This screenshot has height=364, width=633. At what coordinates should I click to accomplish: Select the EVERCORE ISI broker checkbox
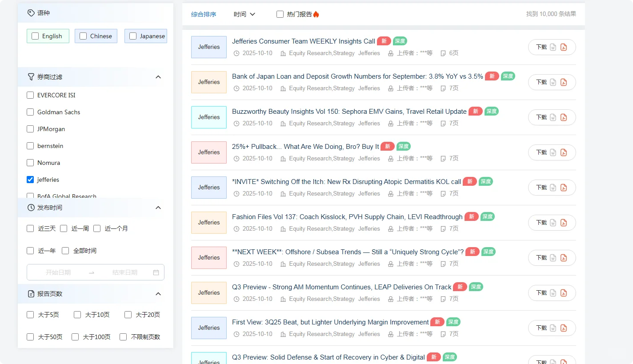(30, 95)
